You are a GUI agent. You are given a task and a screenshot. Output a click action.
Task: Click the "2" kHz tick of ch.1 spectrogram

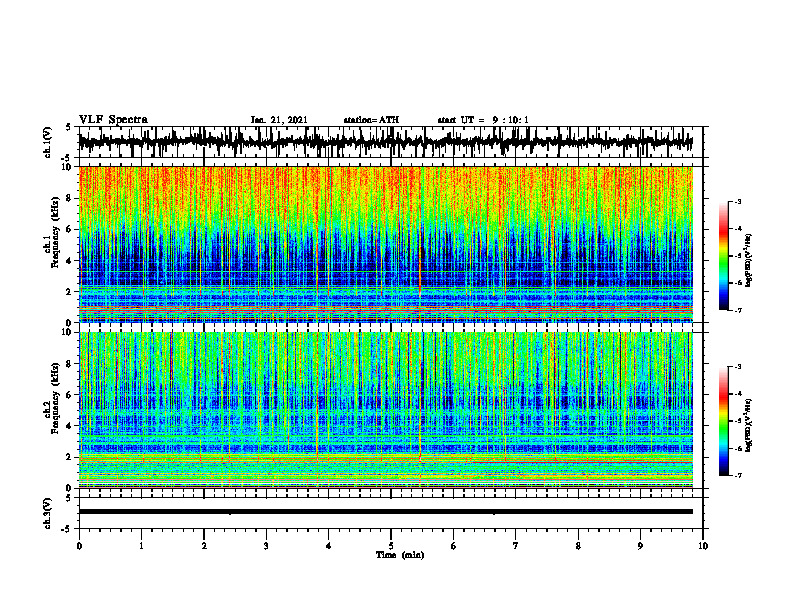[x=69, y=292]
